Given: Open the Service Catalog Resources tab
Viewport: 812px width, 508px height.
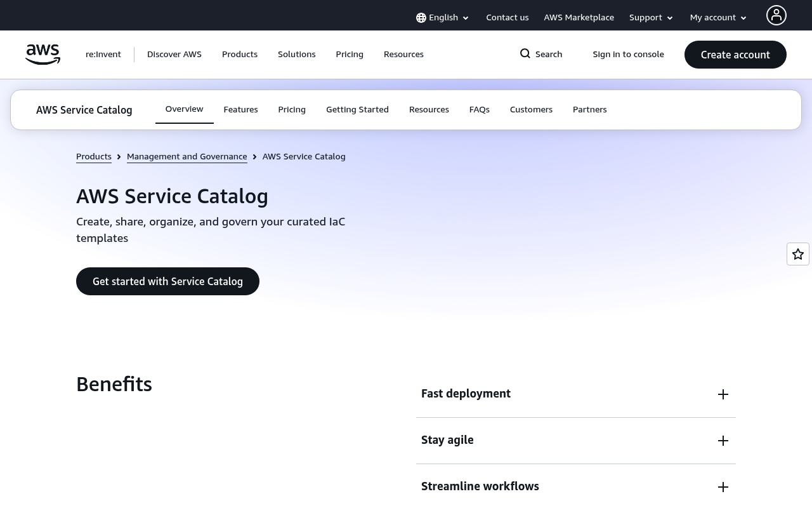Looking at the screenshot, I should 429,110.
